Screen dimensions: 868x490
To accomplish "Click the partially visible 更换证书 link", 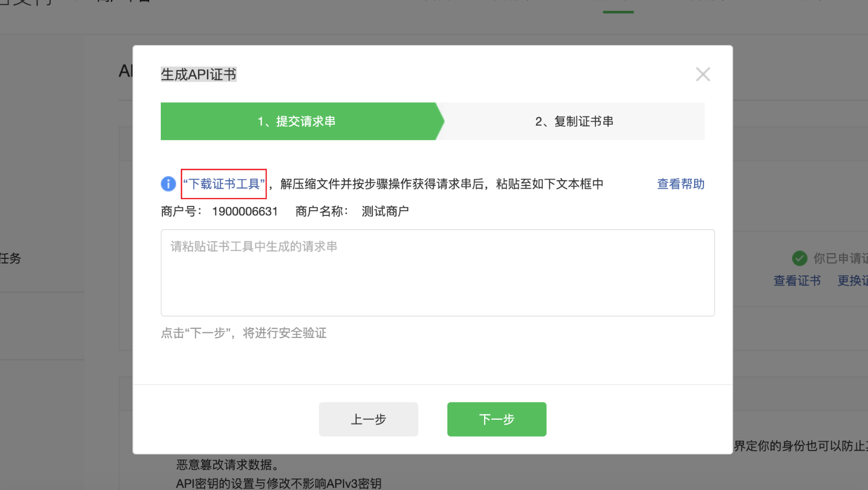I will pos(852,281).
